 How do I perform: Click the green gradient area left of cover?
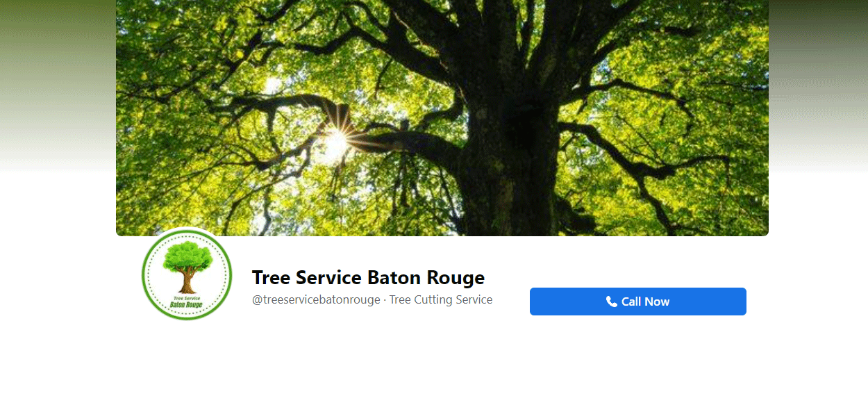coord(58,83)
